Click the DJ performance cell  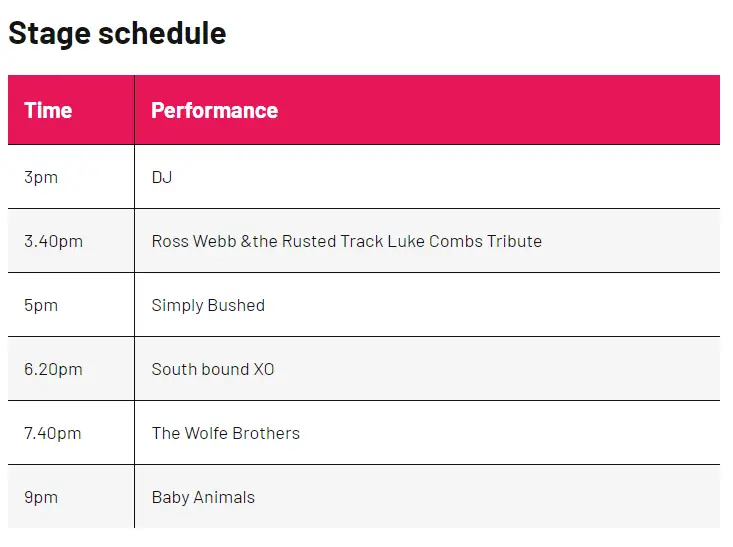point(427,177)
